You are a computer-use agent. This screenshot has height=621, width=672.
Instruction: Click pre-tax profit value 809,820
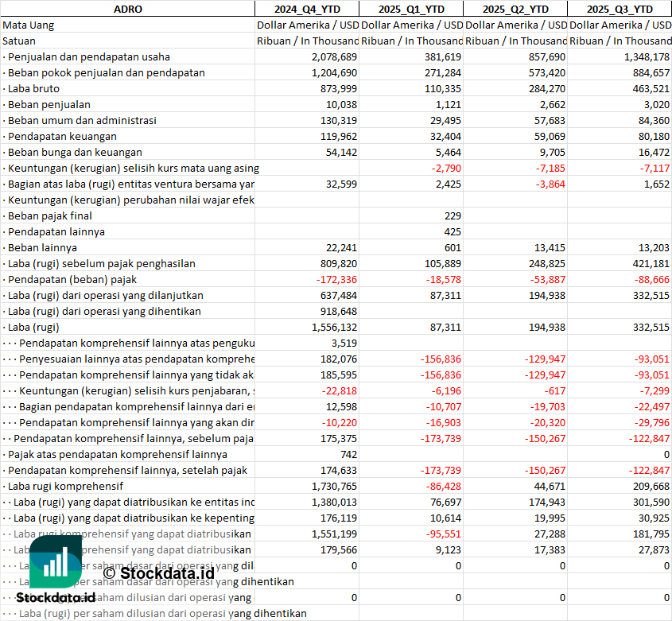pyautogui.click(x=339, y=263)
